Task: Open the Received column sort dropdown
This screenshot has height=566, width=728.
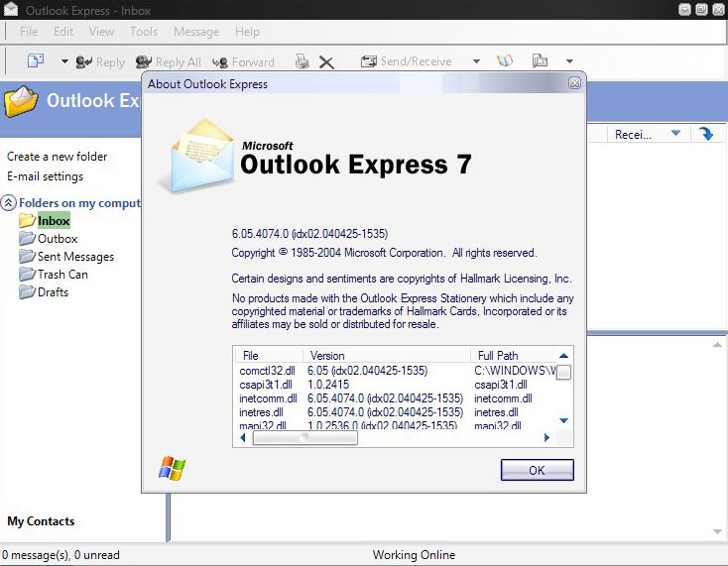Action: [x=676, y=134]
